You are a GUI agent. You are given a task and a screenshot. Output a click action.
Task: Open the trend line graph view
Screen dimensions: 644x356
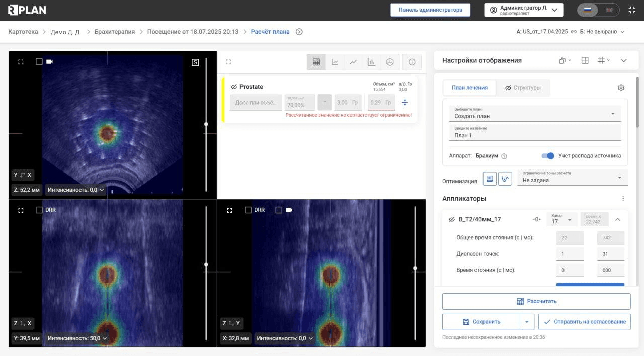(x=353, y=62)
